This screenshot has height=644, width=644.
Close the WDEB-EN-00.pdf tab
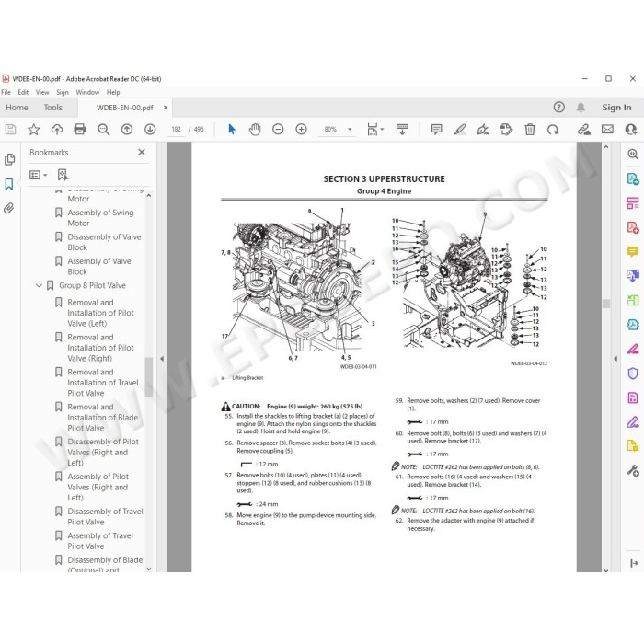166,108
